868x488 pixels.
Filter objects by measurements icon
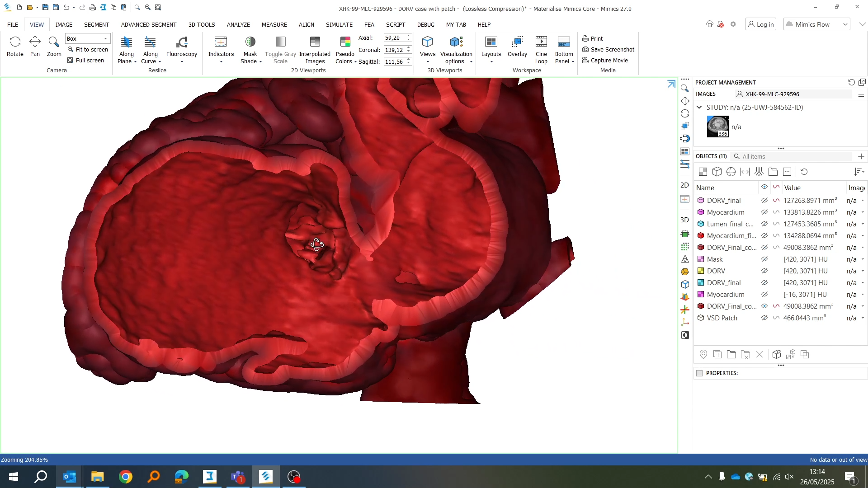pos(745,172)
